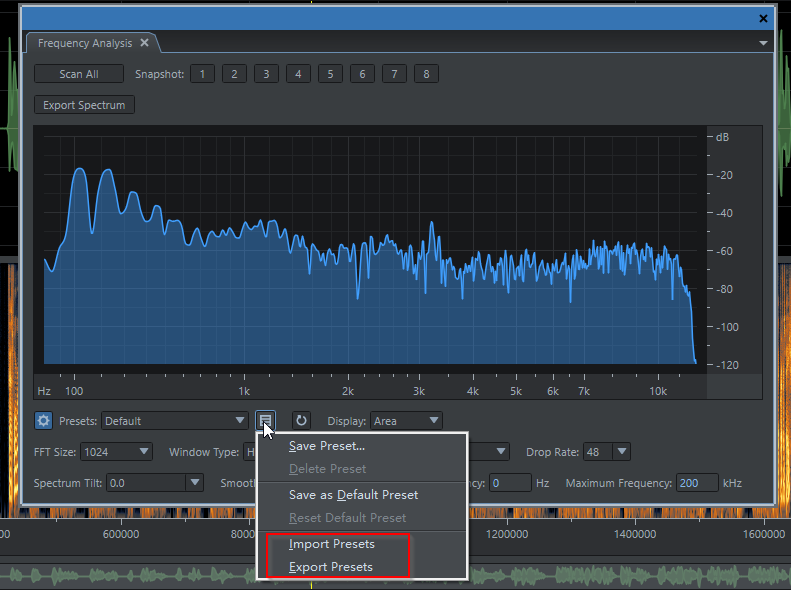Choose Save as Default Preset
Viewport: 791px width, 590px height.
click(353, 495)
